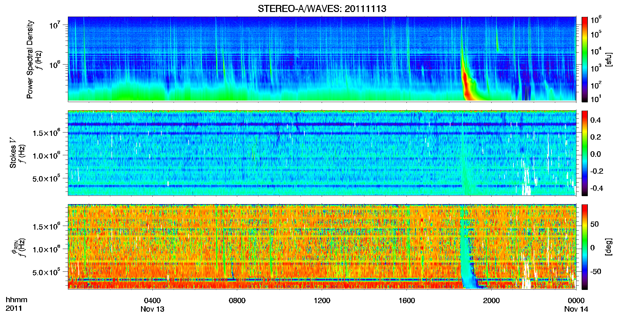Click the "Stokes V" y-axis label
This screenshot has height=332, width=644.
point(13,153)
